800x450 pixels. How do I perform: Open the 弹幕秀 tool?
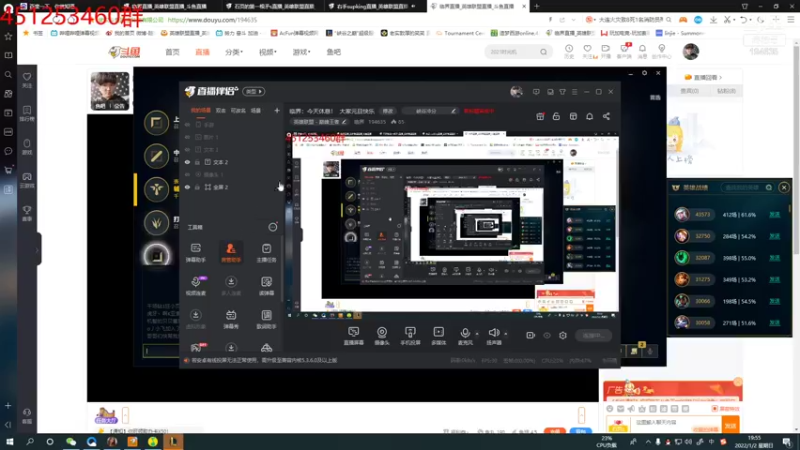coord(231,319)
